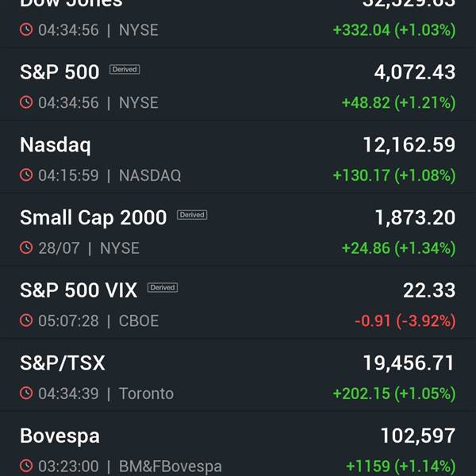Open the S&P/TSX index name
This screenshot has width=476, height=476.
click(63, 363)
